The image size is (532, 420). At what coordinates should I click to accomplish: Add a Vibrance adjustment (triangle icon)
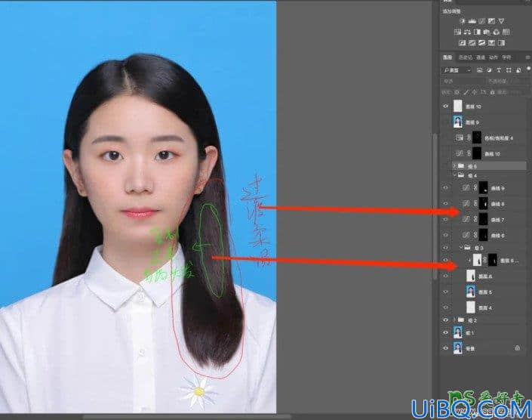coord(501,21)
